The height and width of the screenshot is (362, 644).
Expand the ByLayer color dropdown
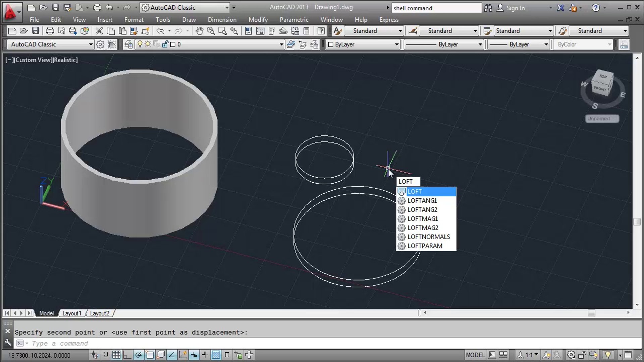click(x=364, y=44)
